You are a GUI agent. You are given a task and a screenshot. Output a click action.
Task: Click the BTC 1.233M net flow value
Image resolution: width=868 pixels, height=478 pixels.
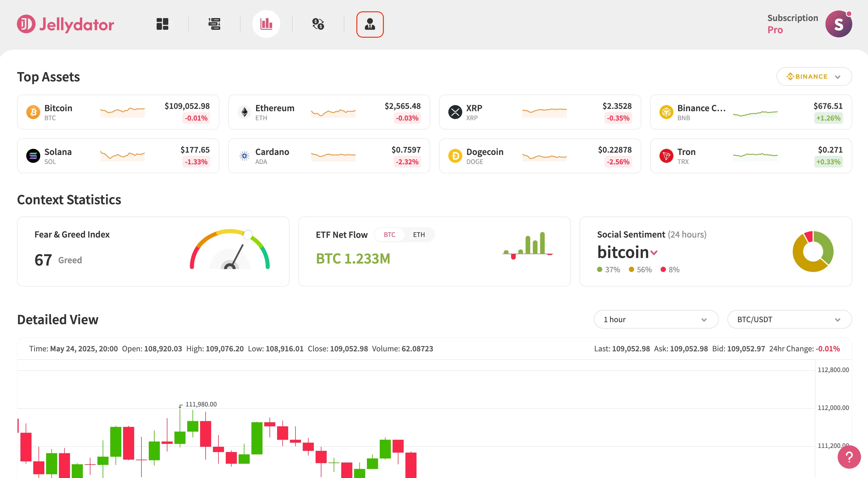click(353, 259)
